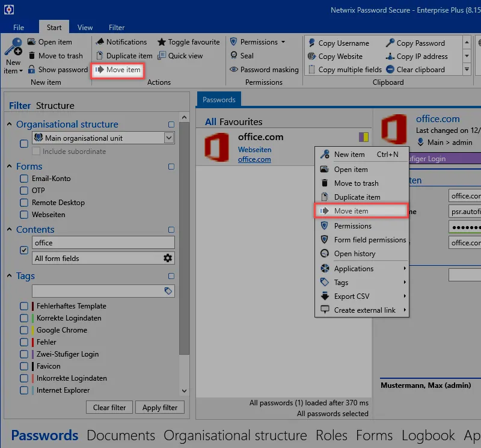Viewport: 481px width, 448px height.
Task: Uncheck the Contents filter checkbox
Action: click(24, 250)
